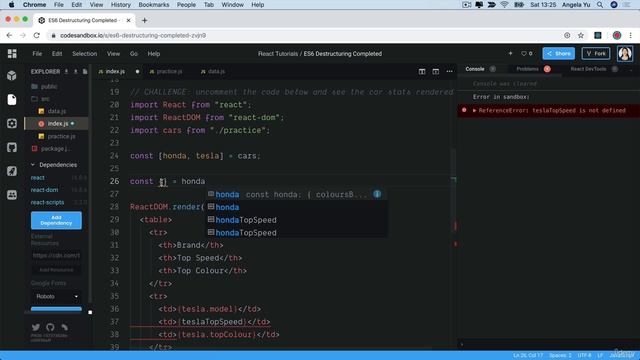
Task: Open the CodeSandbox Selection menu
Action: tap(84, 53)
